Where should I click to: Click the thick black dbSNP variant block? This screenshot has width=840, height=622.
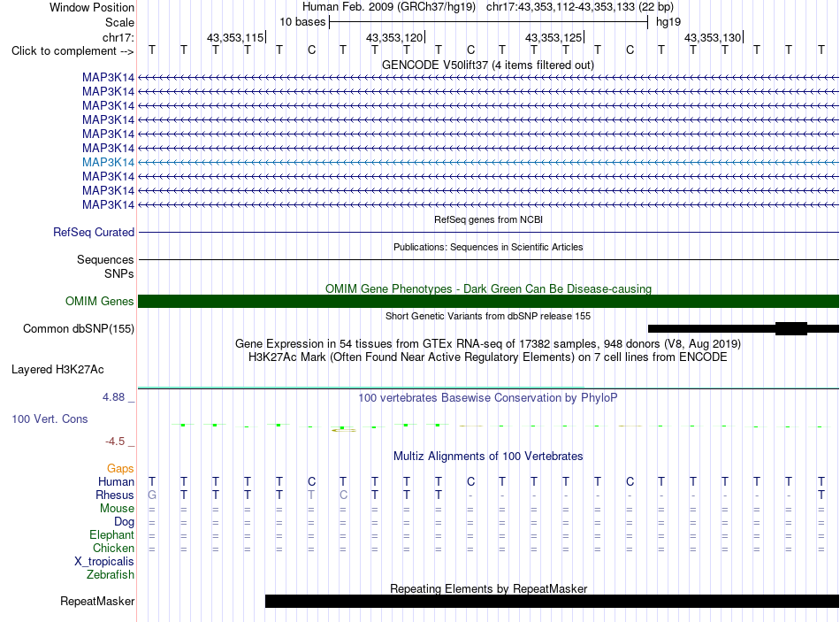click(791, 328)
